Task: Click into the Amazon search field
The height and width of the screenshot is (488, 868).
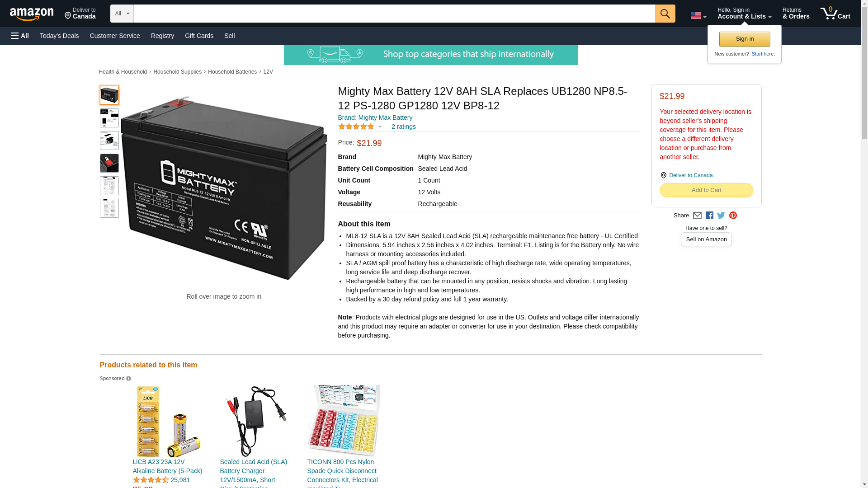Action: coord(394,14)
